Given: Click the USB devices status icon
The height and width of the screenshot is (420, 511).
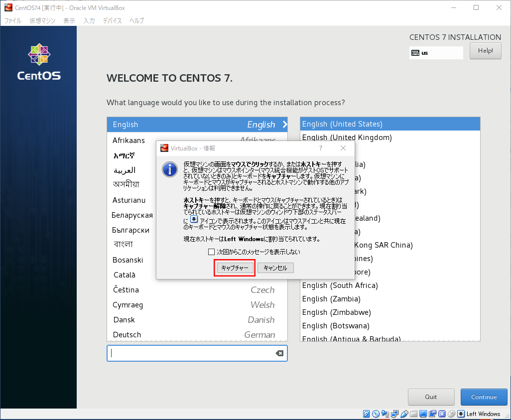Looking at the screenshot, I should [x=404, y=414].
